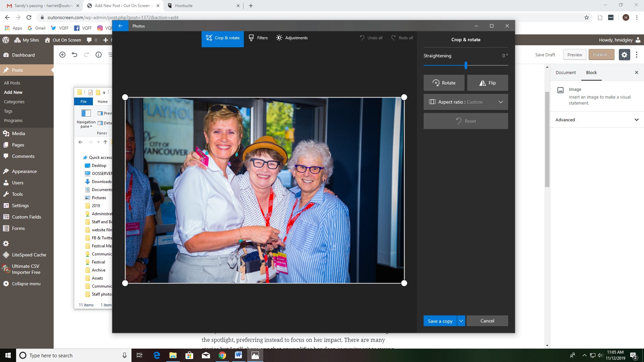This screenshot has width=644, height=362.
Task: Click the back arrow in Photos
Action: [120, 26]
